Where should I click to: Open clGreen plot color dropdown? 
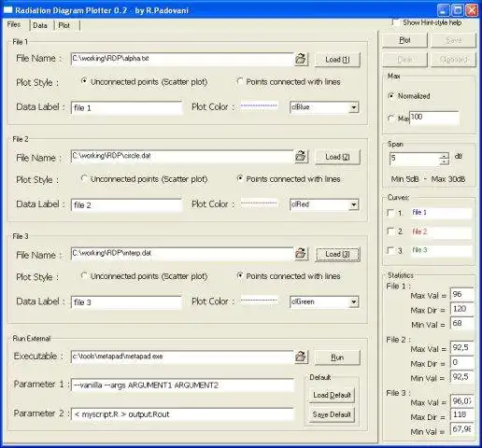tap(353, 301)
